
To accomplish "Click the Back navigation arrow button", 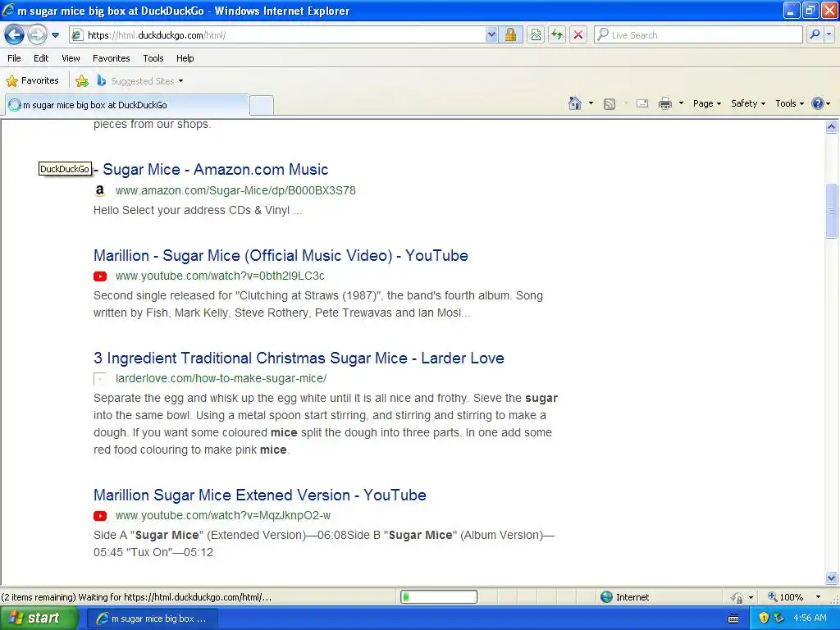I will (15, 35).
